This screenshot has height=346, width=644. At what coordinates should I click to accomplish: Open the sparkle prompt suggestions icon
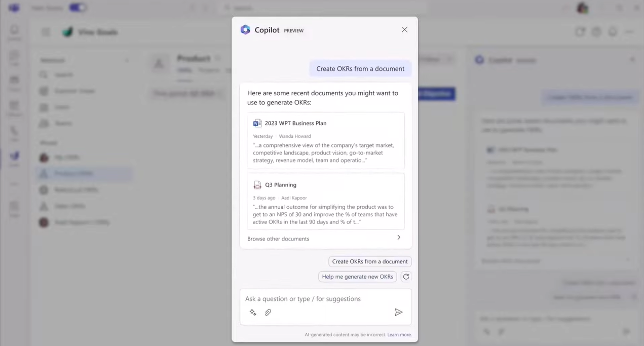click(x=253, y=313)
